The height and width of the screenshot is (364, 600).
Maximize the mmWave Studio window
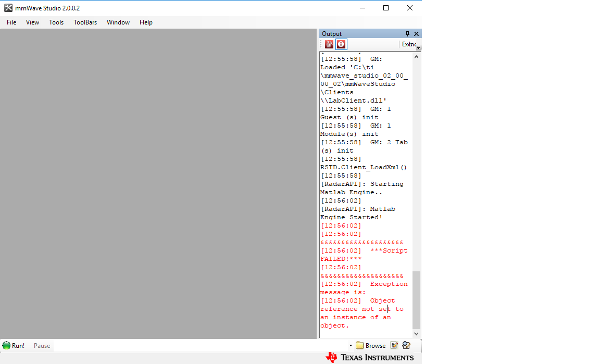click(x=386, y=8)
